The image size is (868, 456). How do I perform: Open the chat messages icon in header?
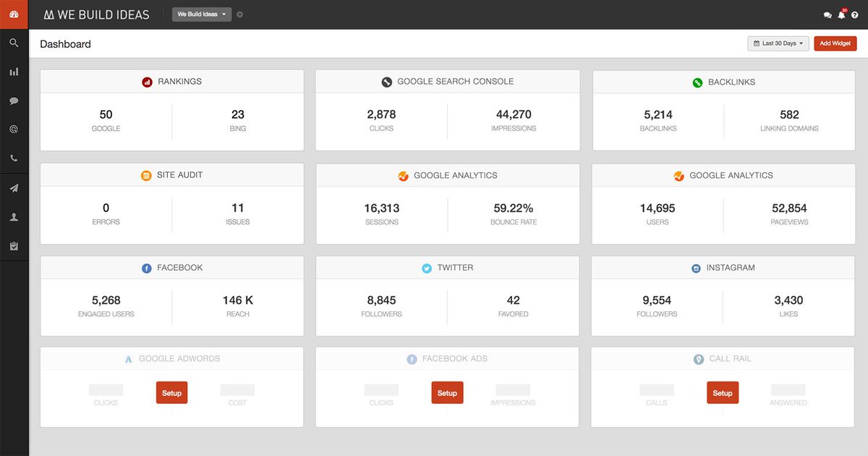pyautogui.click(x=827, y=14)
